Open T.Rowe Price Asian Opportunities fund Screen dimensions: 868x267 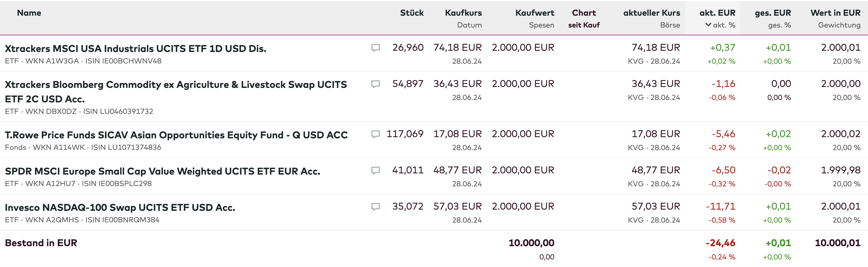[x=176, y=135]
